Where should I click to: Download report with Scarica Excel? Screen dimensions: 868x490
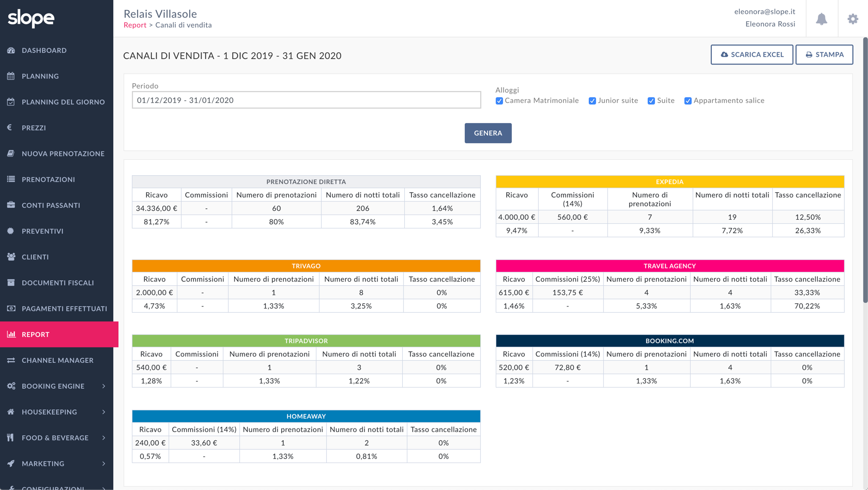point(752,54)
